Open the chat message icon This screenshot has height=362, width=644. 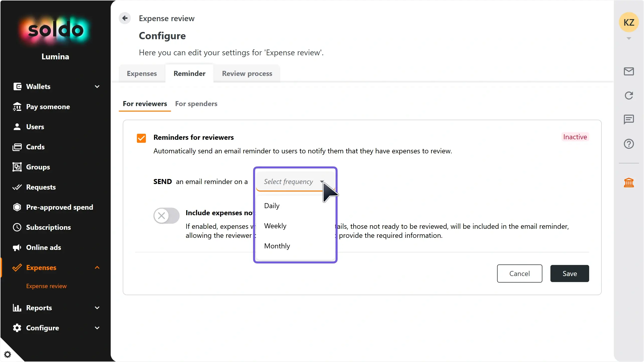click(x=629, y=119)
